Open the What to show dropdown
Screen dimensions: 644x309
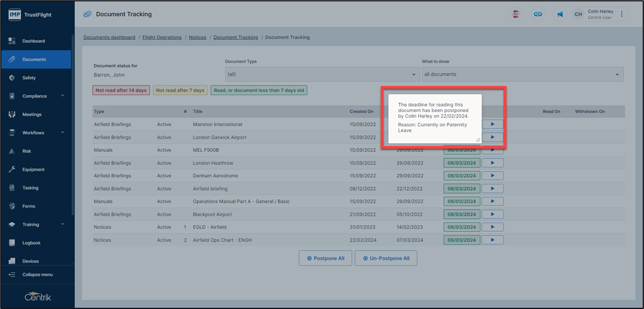pyautogui.click(x=522, y=74)
